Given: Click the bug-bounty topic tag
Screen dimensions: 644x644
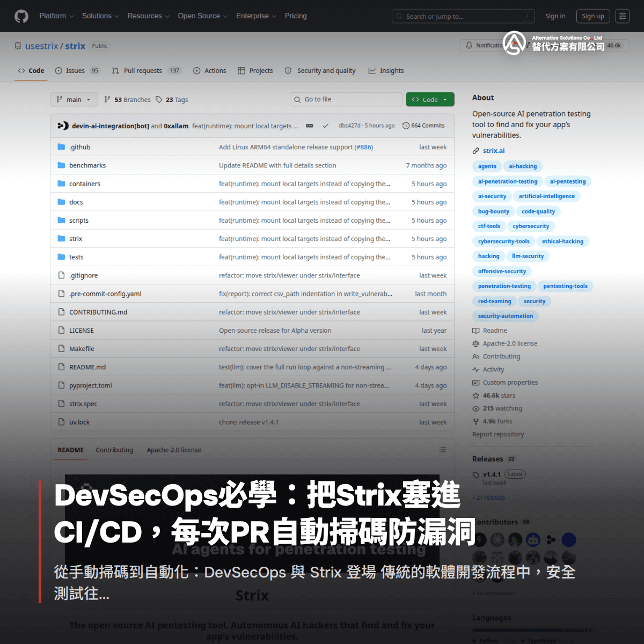Looking at the screenshot, I should tap(494, 211).
